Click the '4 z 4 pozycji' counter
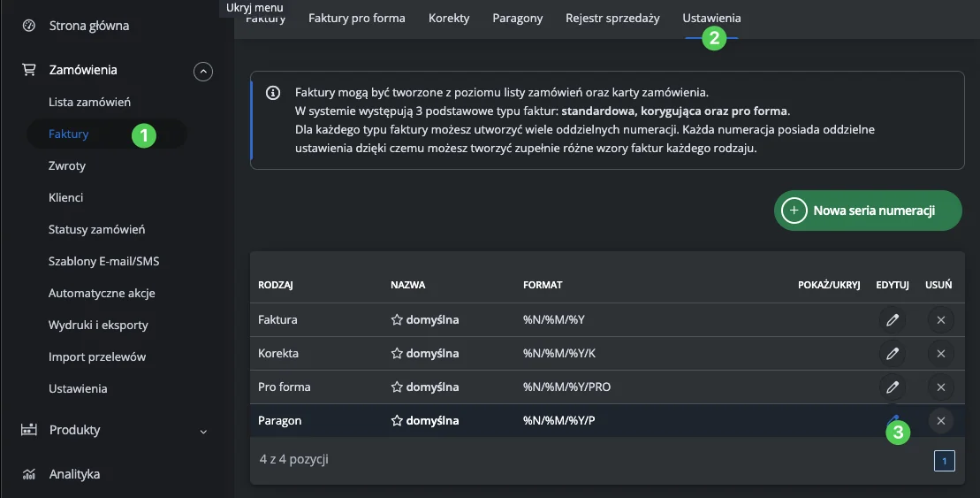The width and height of the screenshot is (980, 498). (293, 459)
